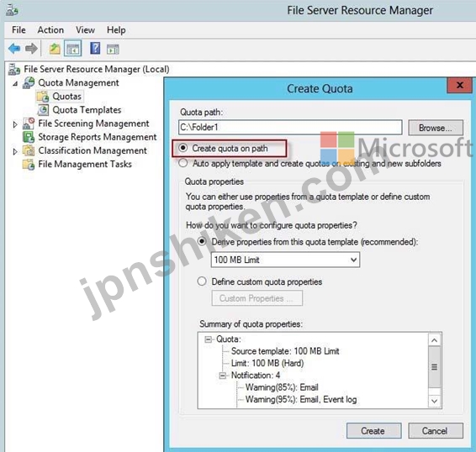
Task: Click the blue Help question mark icon
Action: tap(95, 48)
